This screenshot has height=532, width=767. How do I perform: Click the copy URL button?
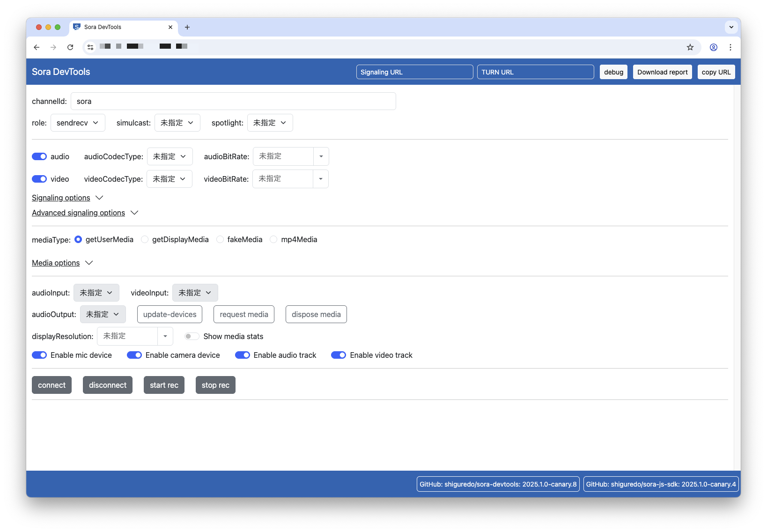tap(716, 72)
